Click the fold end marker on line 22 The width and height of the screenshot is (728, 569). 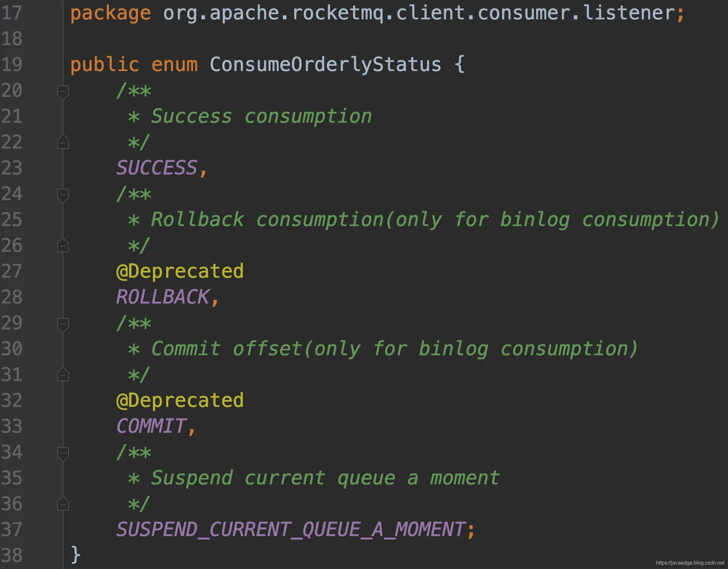point(63,142)
